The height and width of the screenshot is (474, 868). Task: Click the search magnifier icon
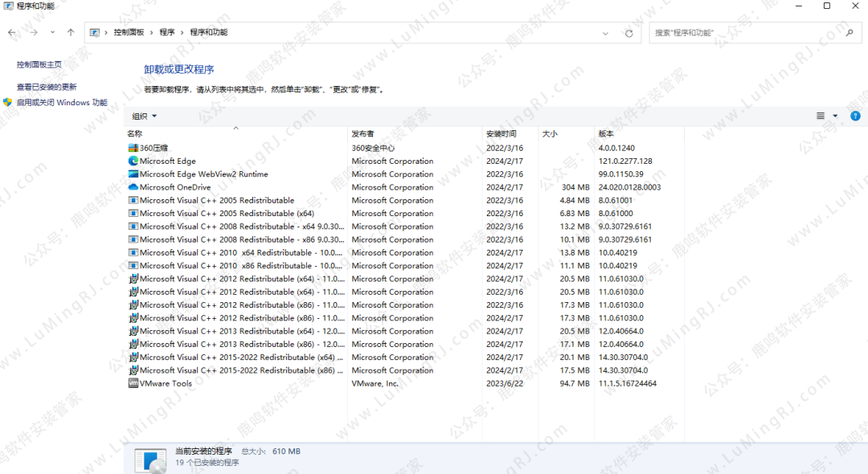[850, 33]
